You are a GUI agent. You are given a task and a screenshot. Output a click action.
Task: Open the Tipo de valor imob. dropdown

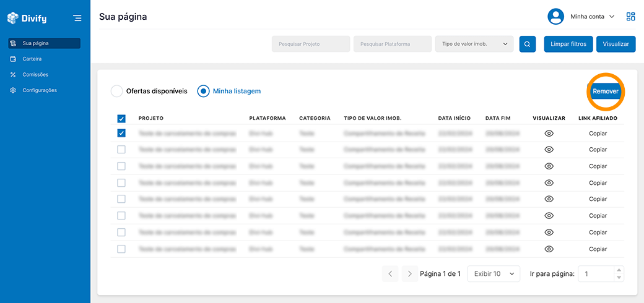474,44
